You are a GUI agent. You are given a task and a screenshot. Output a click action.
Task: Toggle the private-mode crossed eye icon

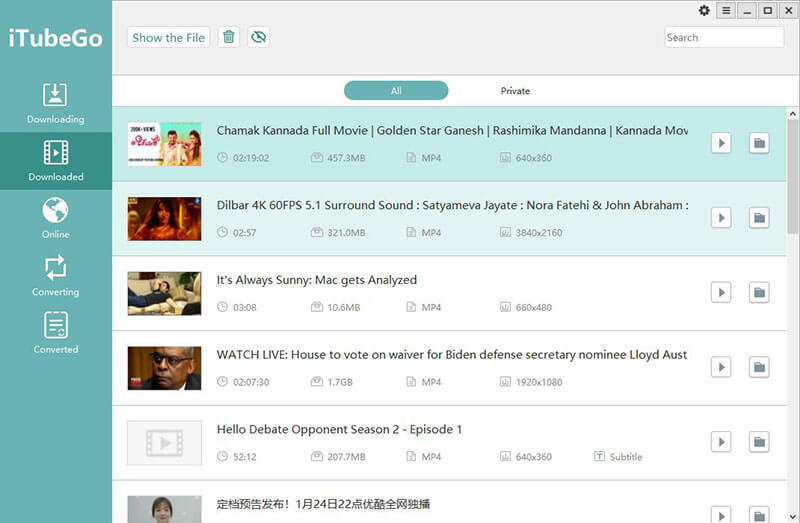(259, 37)
